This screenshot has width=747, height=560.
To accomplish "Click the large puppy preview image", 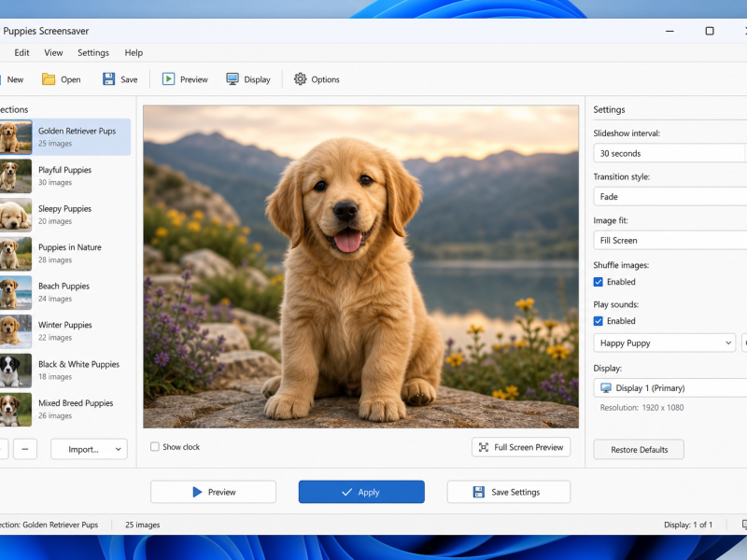I will point(361,267).
